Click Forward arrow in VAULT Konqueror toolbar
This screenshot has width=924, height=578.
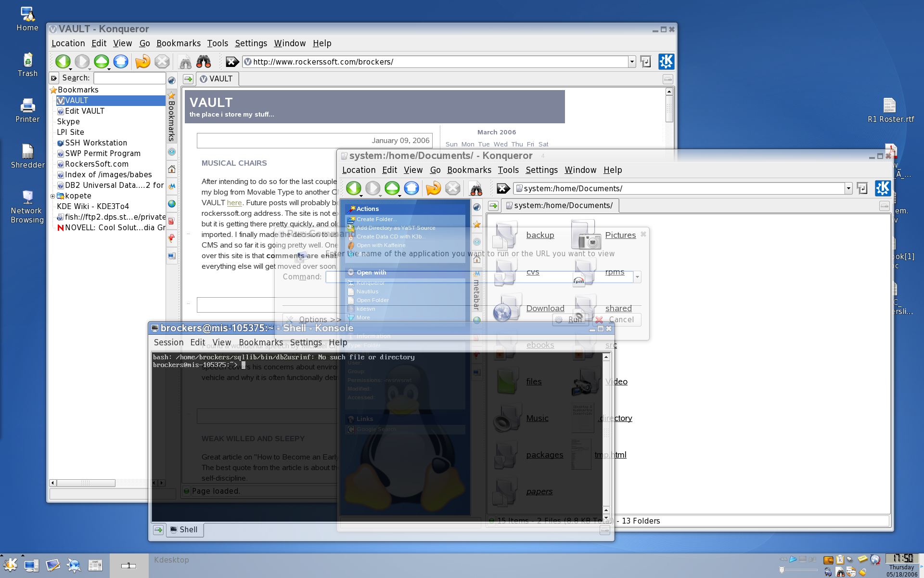pos(82,62)
